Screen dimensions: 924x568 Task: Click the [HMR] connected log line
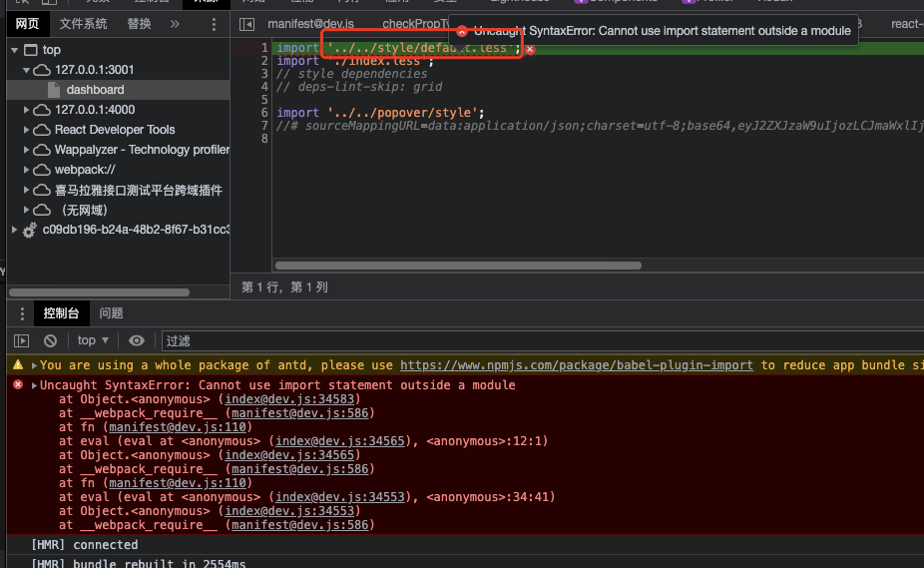pyautogui.click(x=84, y=545)
